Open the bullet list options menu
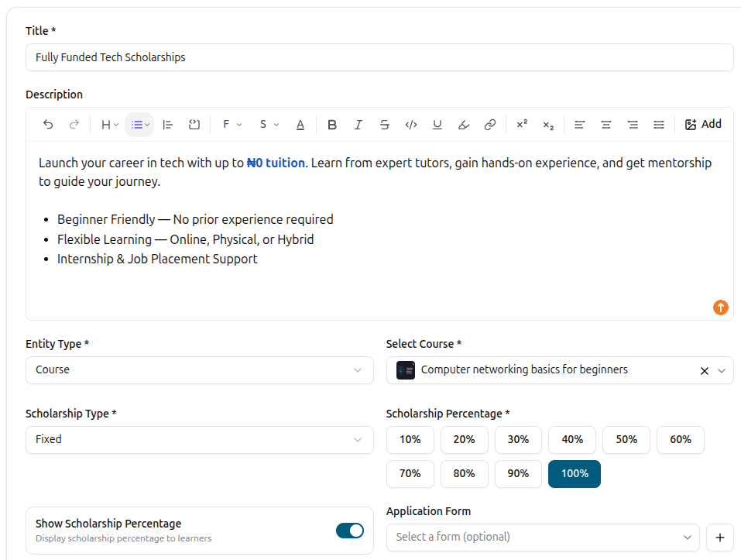The height and width of the screenshot is (560, 741). 139,125
